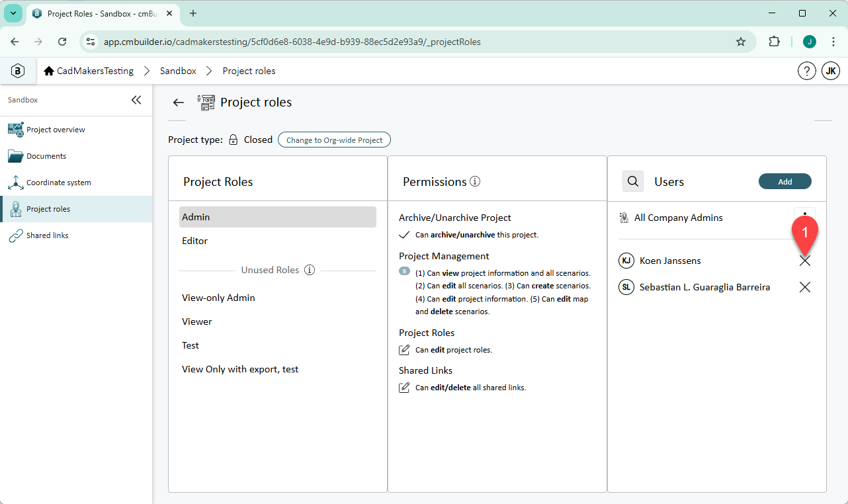Click the Project overview sidebar icon
Image resolution: width=848 pixels, height=504 pixels.
click(15, 130)
